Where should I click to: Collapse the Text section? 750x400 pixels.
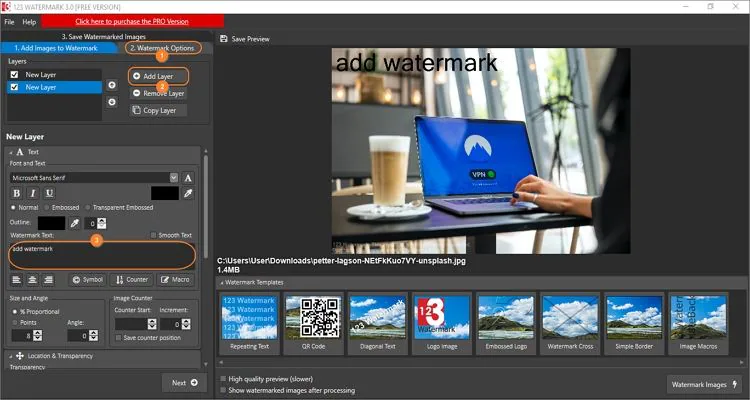(x=11, y=152)
